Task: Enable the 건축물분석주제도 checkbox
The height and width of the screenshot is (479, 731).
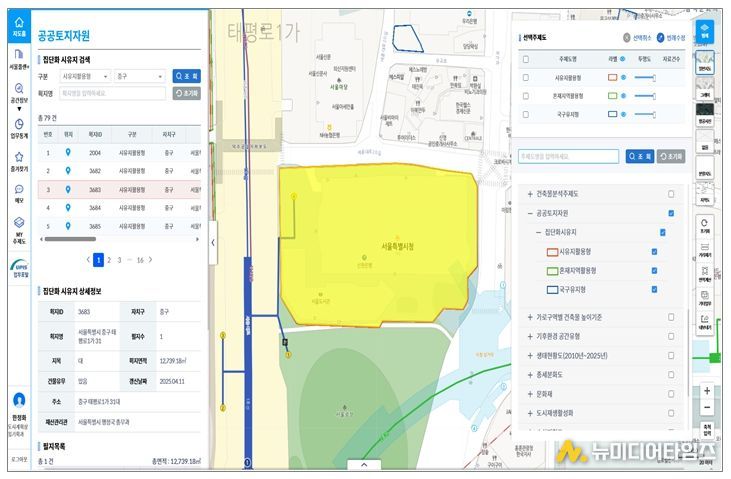Action: pos(671,194)
